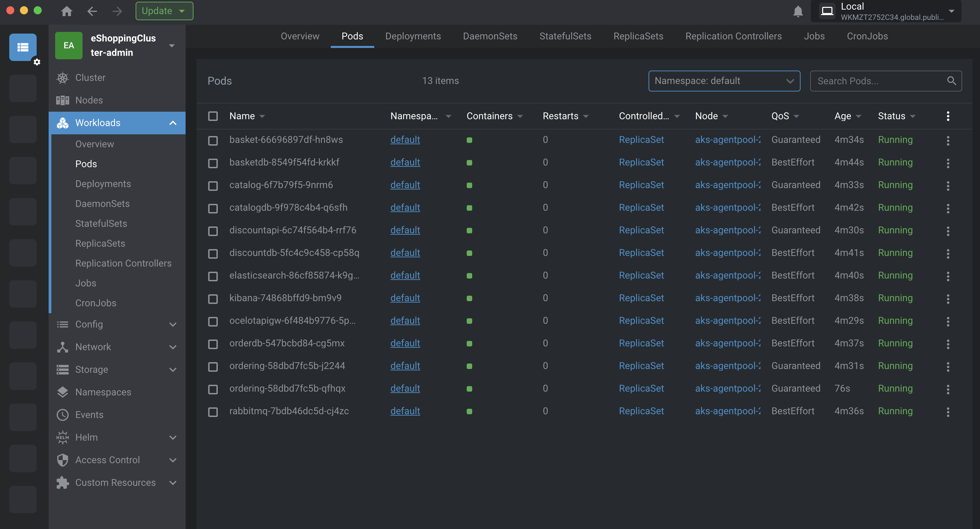Image resolution: width=980 pixels, height=529 pixels.
Task: Switch to the CronJobs tab
Action: coord(867,36)
